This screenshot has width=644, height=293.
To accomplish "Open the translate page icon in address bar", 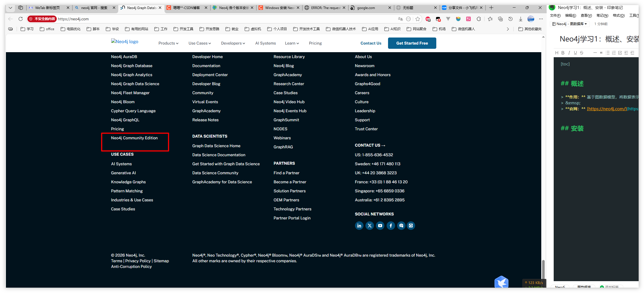I will pos(400,19).
